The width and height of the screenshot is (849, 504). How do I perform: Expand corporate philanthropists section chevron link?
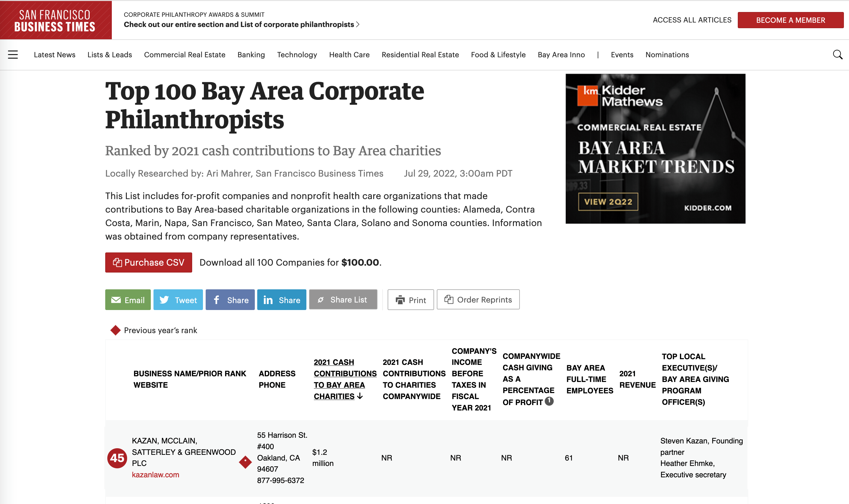click(358, 25)
